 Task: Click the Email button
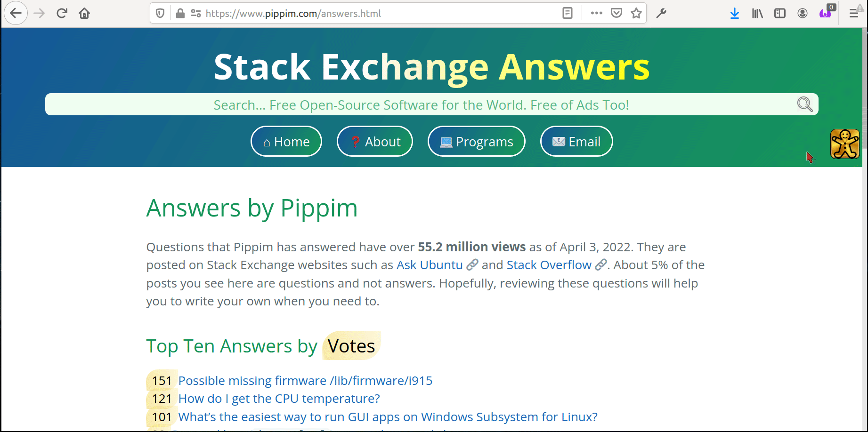(576, 141)
